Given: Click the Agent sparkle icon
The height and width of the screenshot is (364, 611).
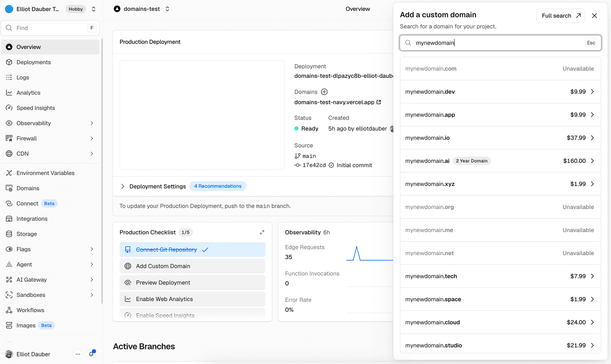Looking at the screenshot, I should (9, 265).
